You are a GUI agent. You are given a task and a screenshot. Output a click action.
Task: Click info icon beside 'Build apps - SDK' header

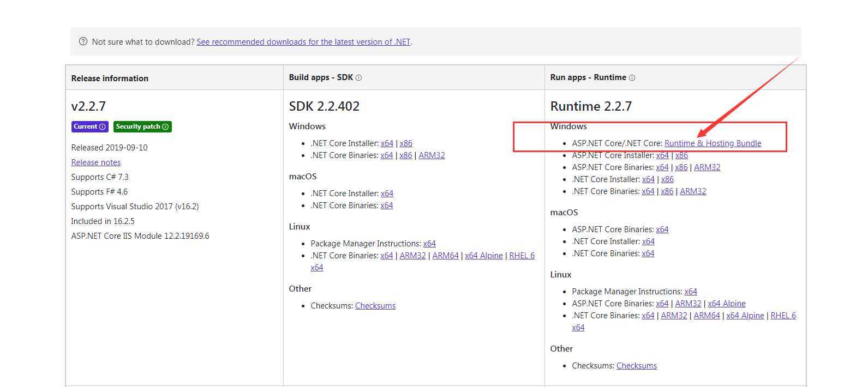(x=358, y=78)
